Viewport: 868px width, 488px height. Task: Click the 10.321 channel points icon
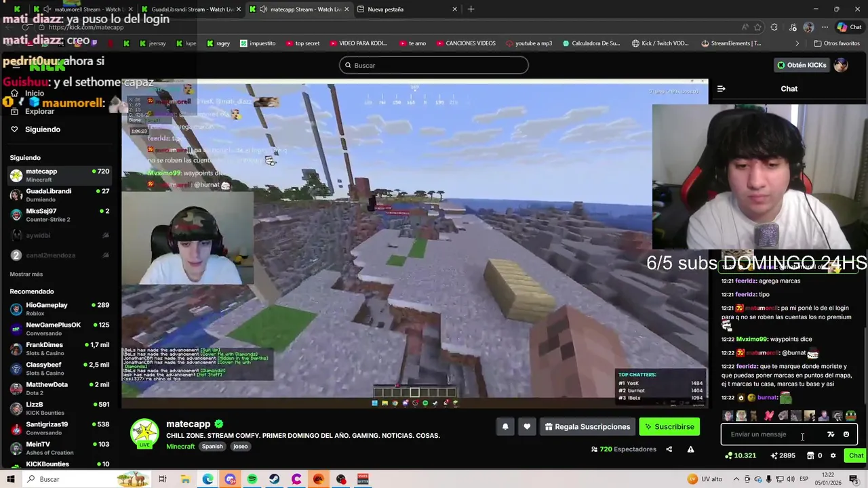click(741, 455)
